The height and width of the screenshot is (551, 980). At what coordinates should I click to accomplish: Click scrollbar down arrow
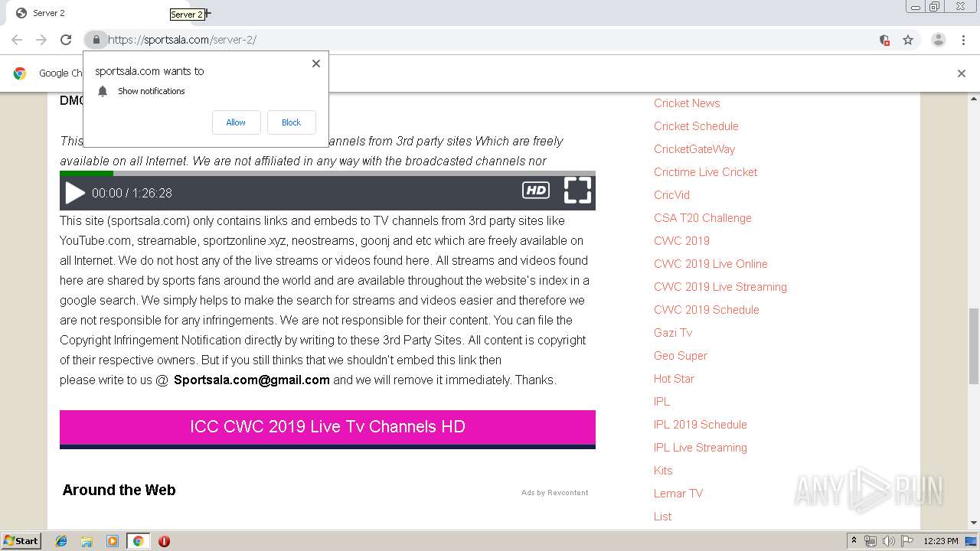(x=974, y=523)
